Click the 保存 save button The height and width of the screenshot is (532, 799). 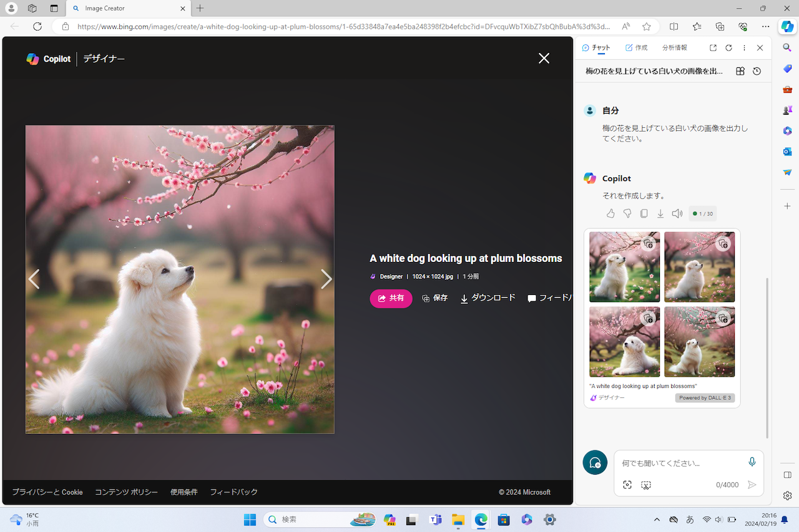pyautogui.click(x=434, y=298)
